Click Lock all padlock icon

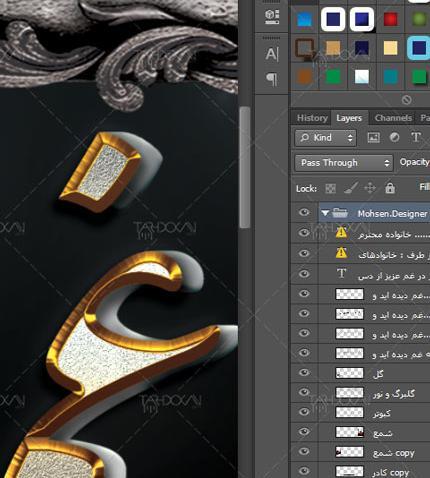point(390,188)
